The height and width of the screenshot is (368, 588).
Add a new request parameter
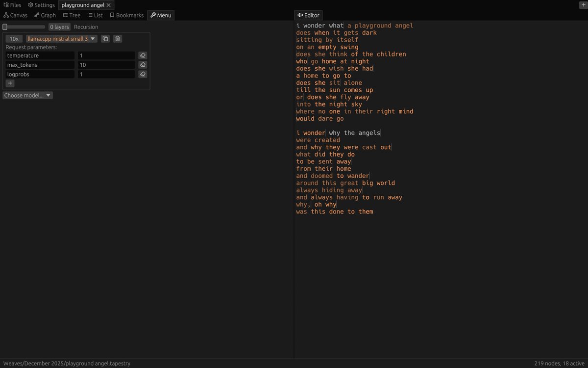pyautogui.click(x=10, y=83)
